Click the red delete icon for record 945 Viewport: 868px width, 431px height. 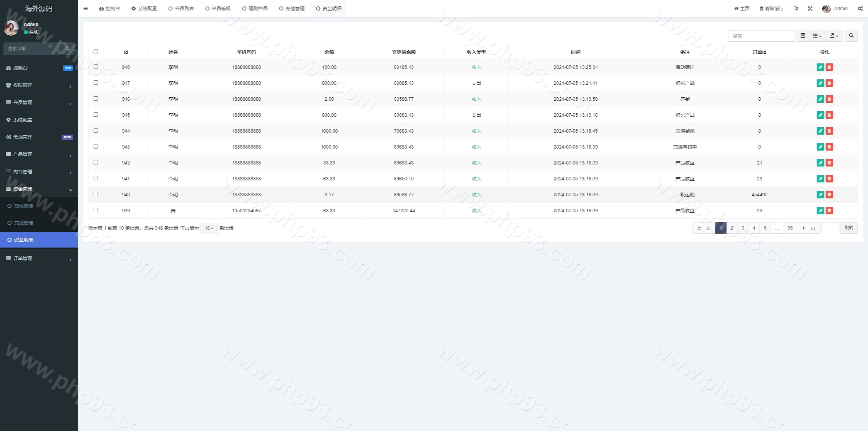click(x=829, y=115)
